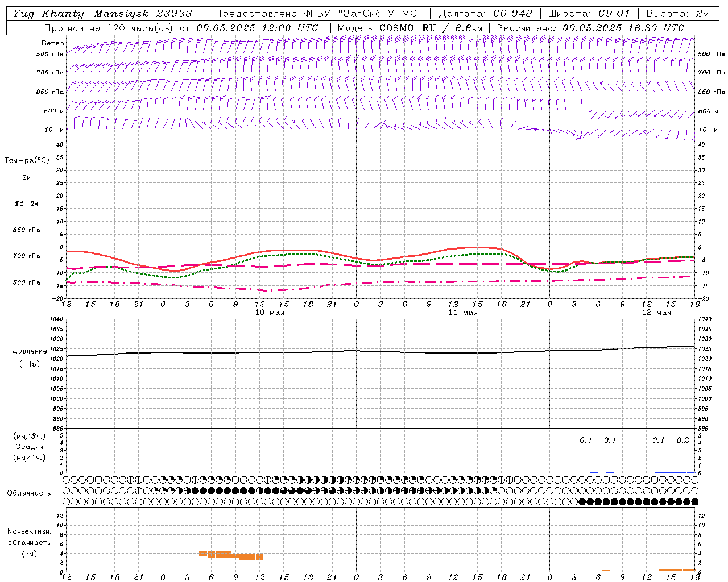
Task: Click the station title Yug_Khanty-Mansiysk_23933
Action: pos(102,14)
